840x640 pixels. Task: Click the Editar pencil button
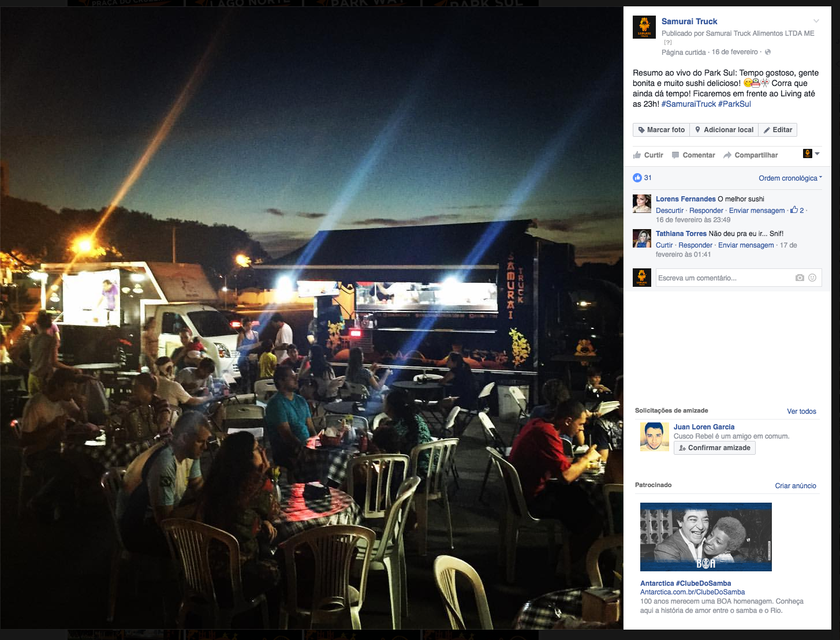778,130
